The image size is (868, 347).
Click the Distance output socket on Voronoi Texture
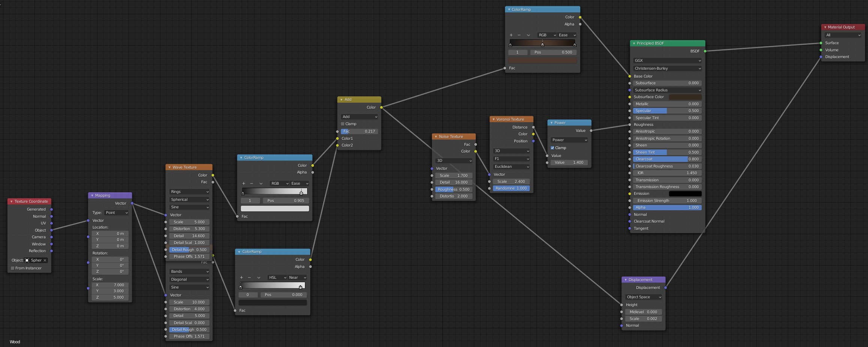(533, 127)
